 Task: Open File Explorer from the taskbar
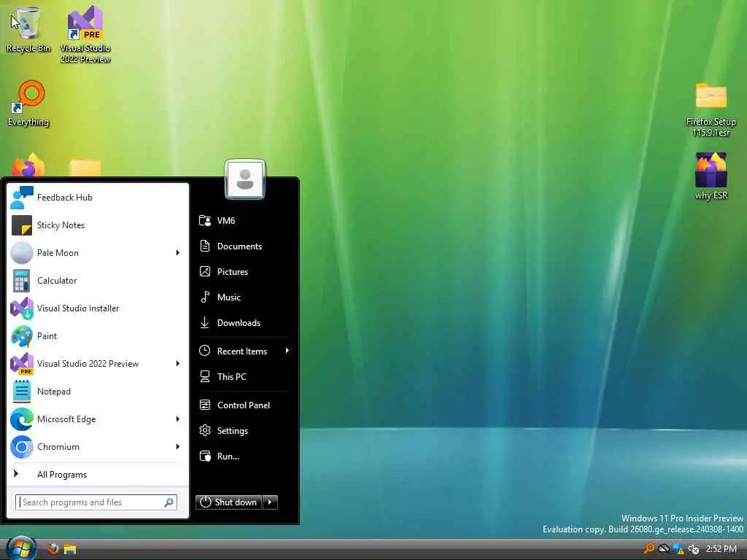pyautogui.click(x=71, y=549)
